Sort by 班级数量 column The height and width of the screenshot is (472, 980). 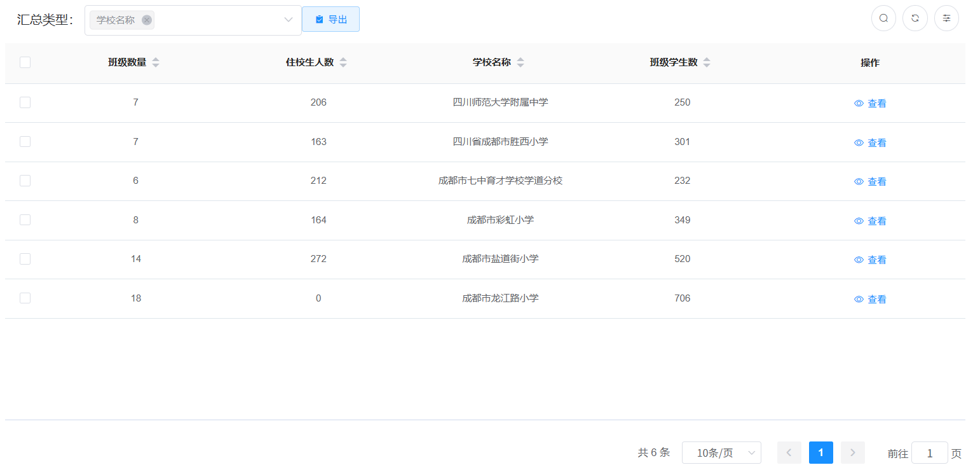pyautogui.click(x=156, y=62)
